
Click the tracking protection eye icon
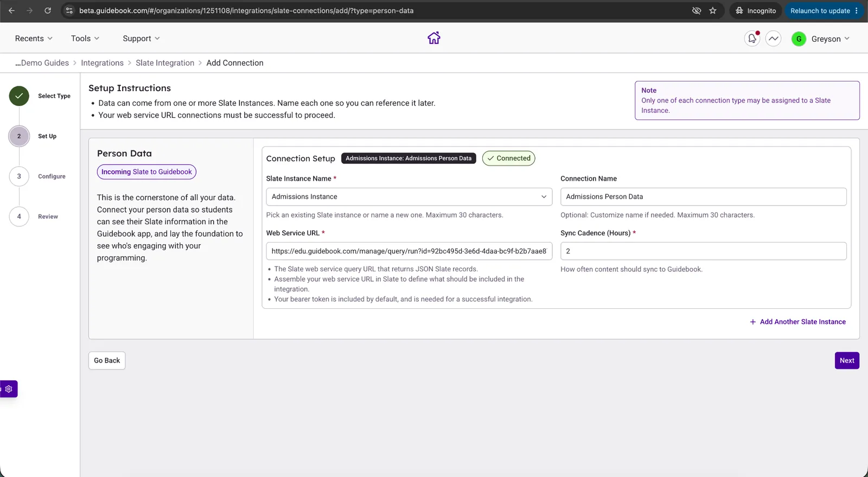click(x=697, y=10)
